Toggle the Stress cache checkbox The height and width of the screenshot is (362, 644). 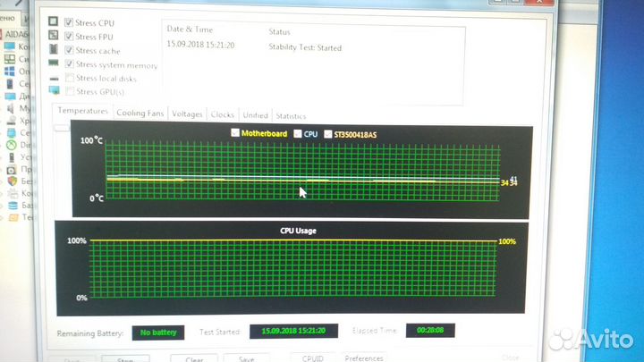coord(69,50)
